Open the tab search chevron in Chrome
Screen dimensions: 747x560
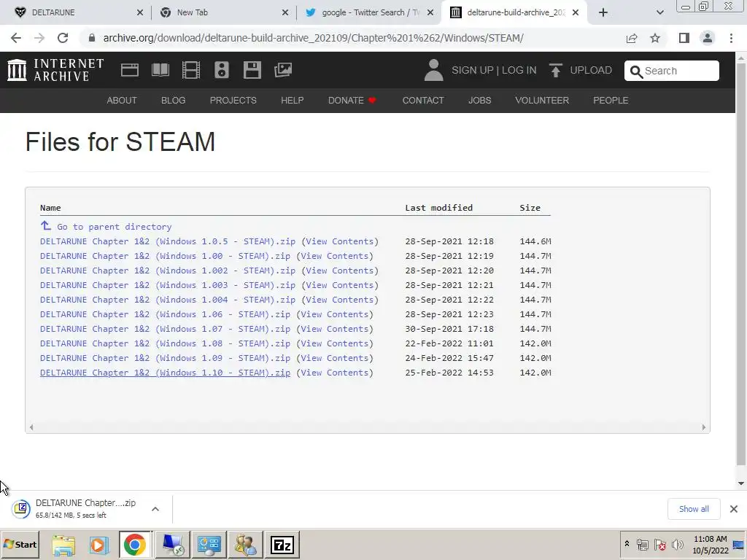(x=659, y=12)
